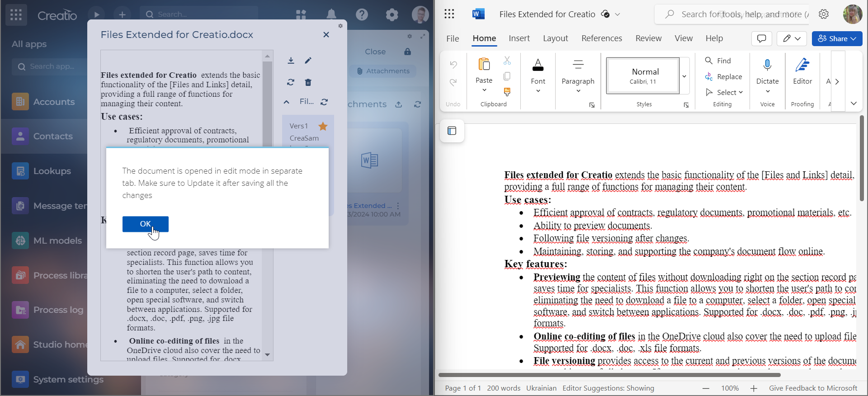868x396 pixels.
Task: Delete the file using trash icon
Action: click(308, 82)
